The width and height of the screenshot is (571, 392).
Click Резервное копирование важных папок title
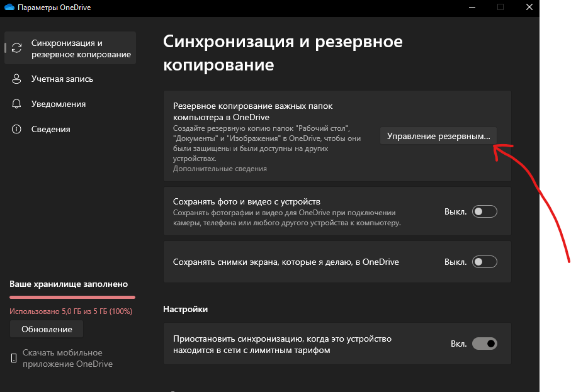tap(252, 111)
